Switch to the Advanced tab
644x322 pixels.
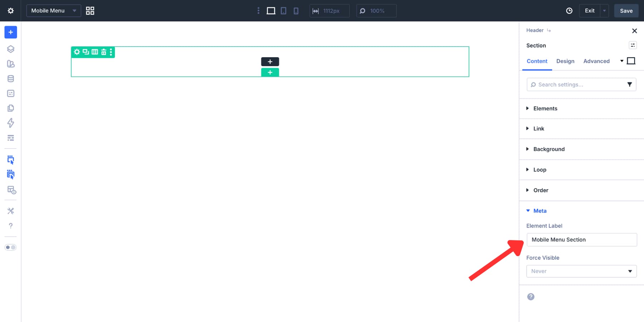point(596,61)
